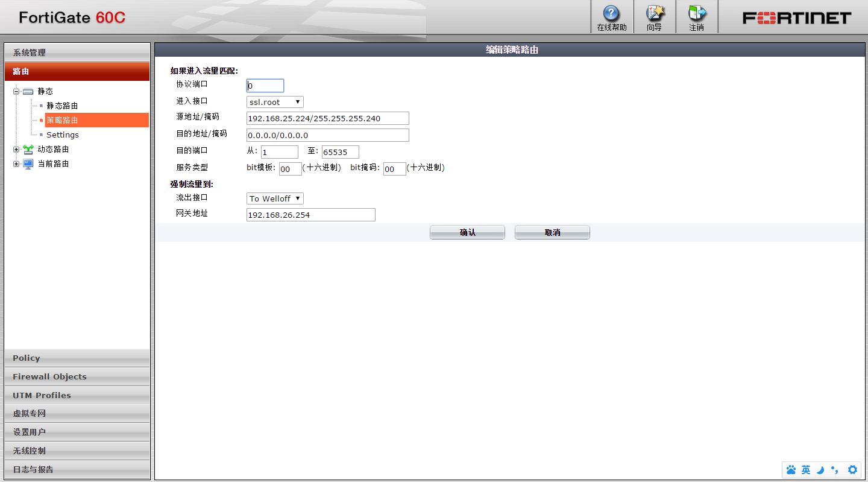Click the 源地址/掩码 input field

328,118
